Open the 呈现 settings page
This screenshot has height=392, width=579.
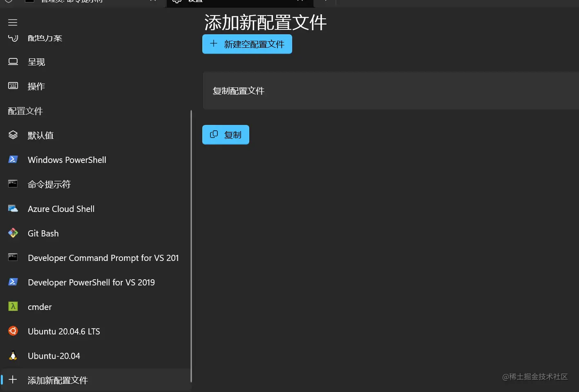pyautogui.click(x=96, y=62)
